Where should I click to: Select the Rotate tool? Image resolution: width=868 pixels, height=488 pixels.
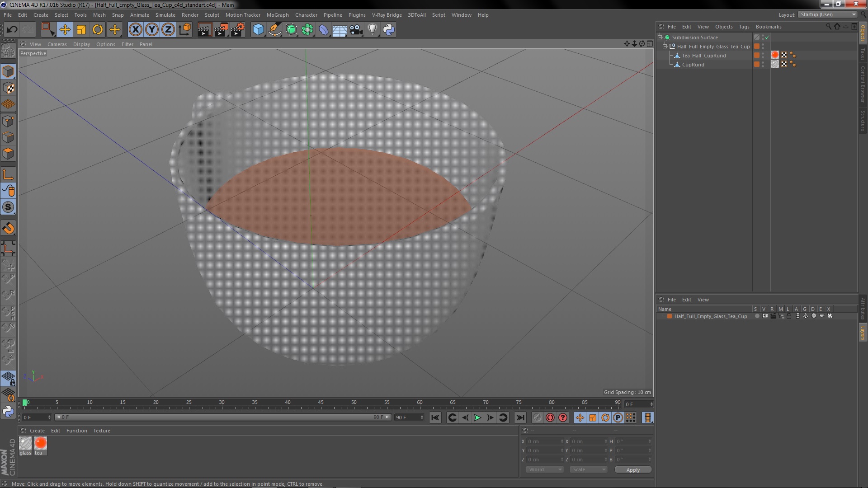click(98, 30)
